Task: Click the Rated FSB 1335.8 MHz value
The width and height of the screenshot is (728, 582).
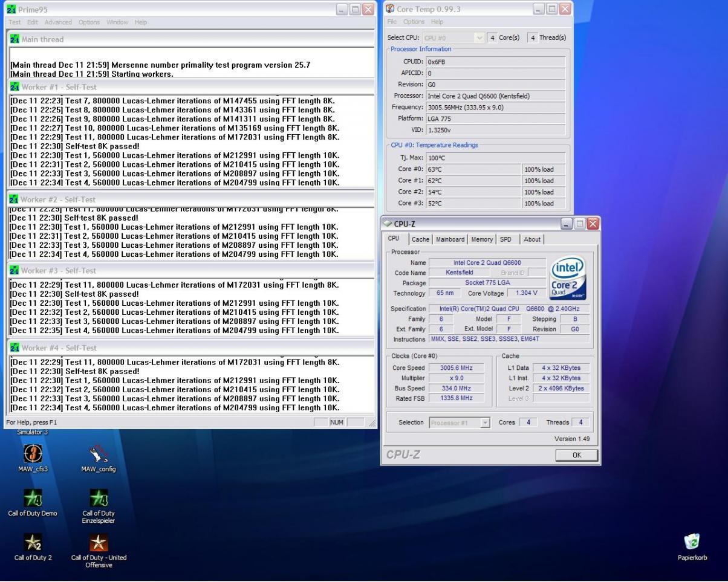Action: point(457,398)
